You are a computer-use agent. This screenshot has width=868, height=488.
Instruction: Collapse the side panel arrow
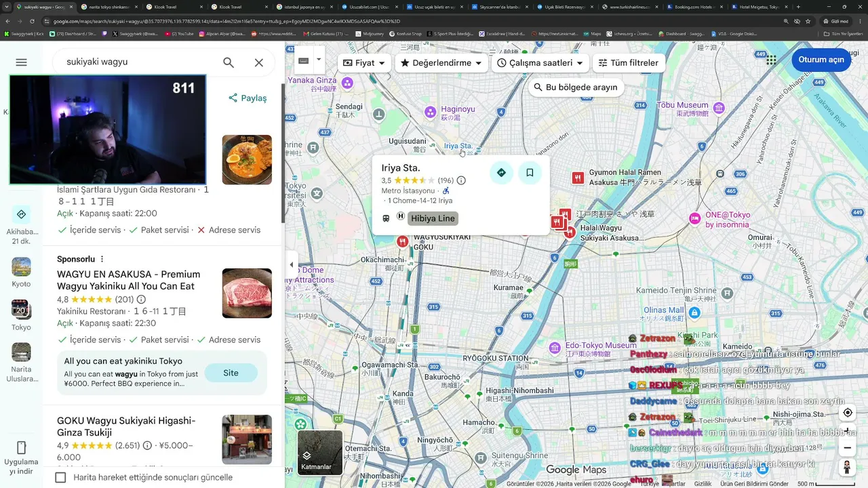coord(292,265)
